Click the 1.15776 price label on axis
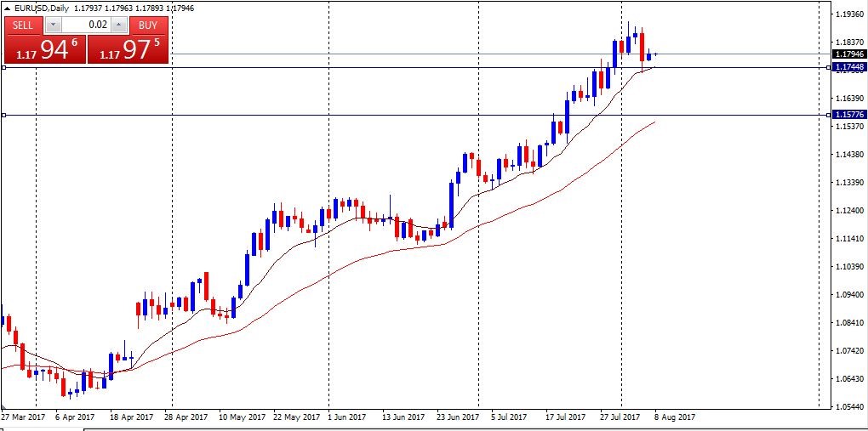This screenshot has height=431, width=868. pos(848,115)
